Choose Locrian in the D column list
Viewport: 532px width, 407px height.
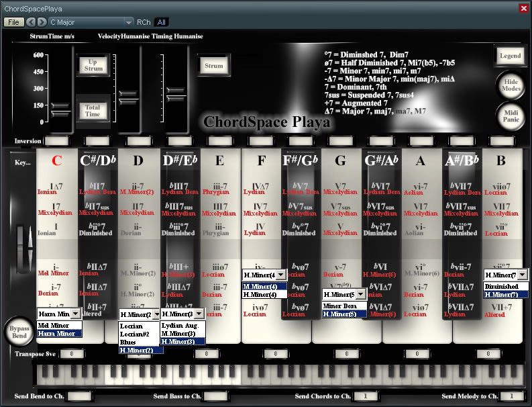[140, 326]
